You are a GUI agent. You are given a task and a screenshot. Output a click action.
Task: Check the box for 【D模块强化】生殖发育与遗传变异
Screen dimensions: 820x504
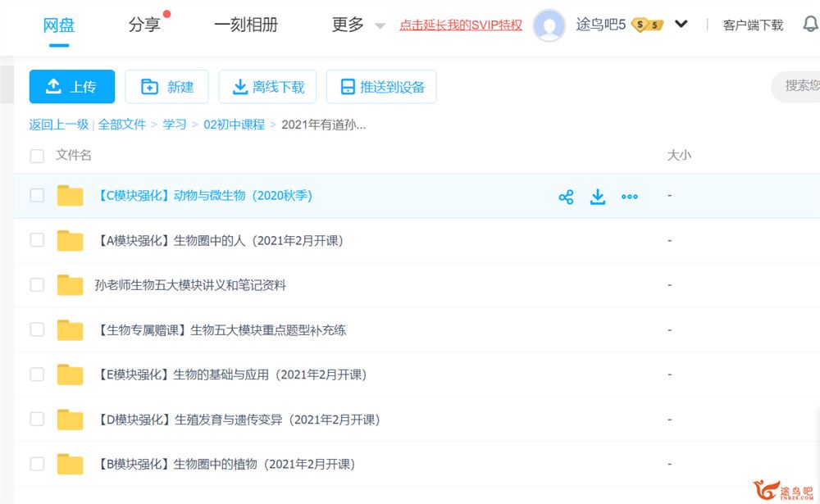point(37,419)
